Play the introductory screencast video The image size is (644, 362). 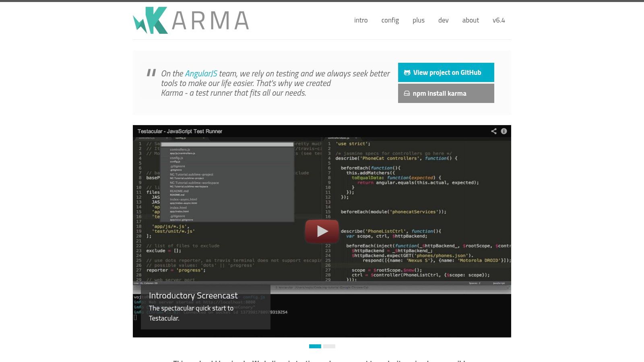point(322,231)
